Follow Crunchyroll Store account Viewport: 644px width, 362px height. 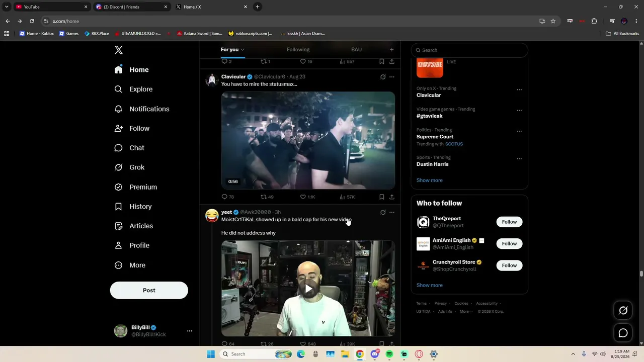coord(509,265)
